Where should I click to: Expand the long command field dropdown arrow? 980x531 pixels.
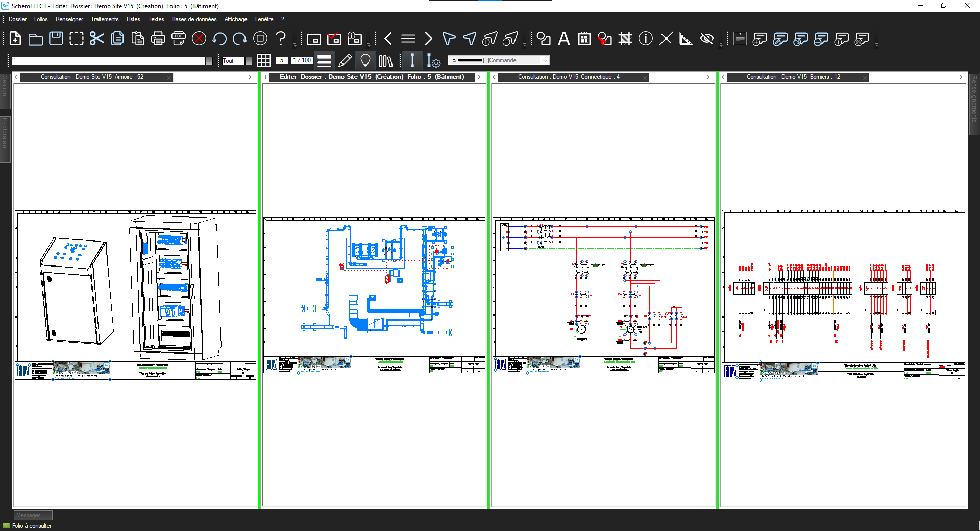[209, 61]
